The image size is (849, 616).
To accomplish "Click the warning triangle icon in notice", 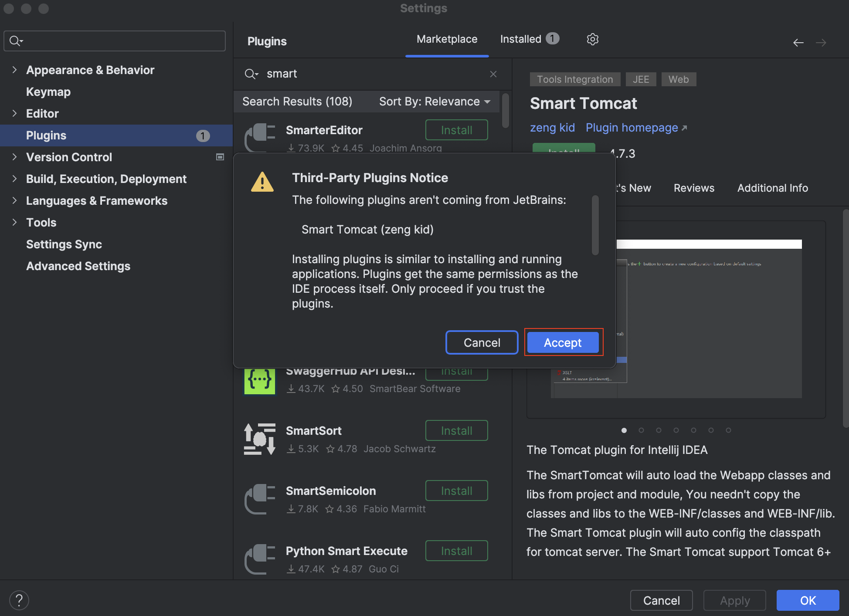I will (262, 182).
